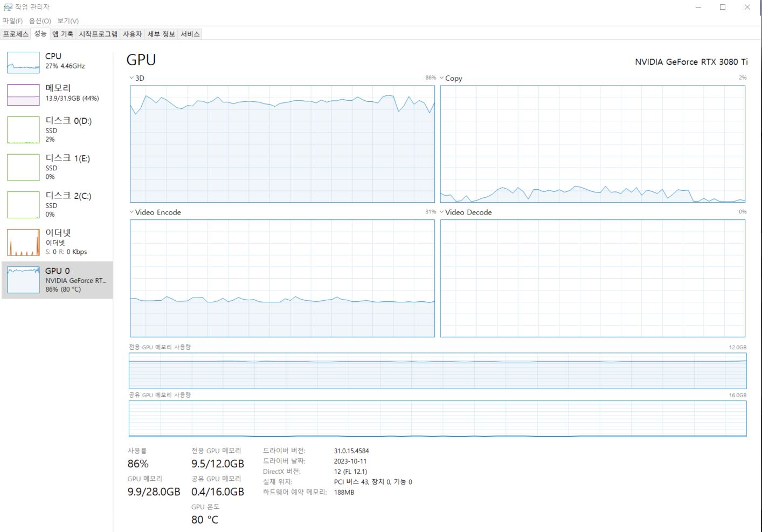762x532 pixels.
Task: Open the 옵션(O) menu
Action: [40, 21]
